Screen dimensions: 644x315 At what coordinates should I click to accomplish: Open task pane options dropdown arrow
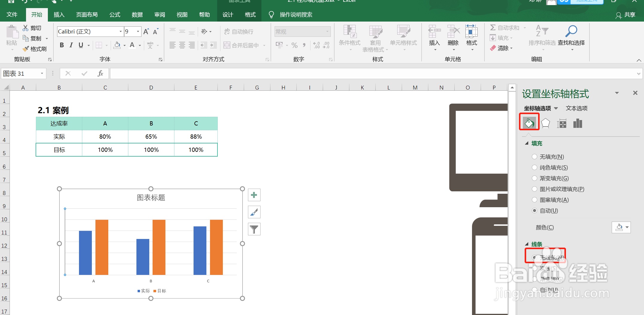point(617,93)
